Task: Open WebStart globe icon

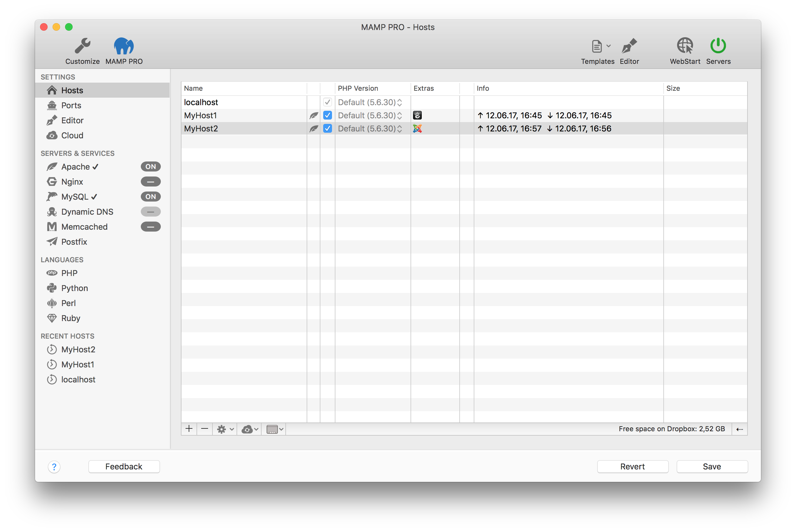Action: tap(685, 46)
